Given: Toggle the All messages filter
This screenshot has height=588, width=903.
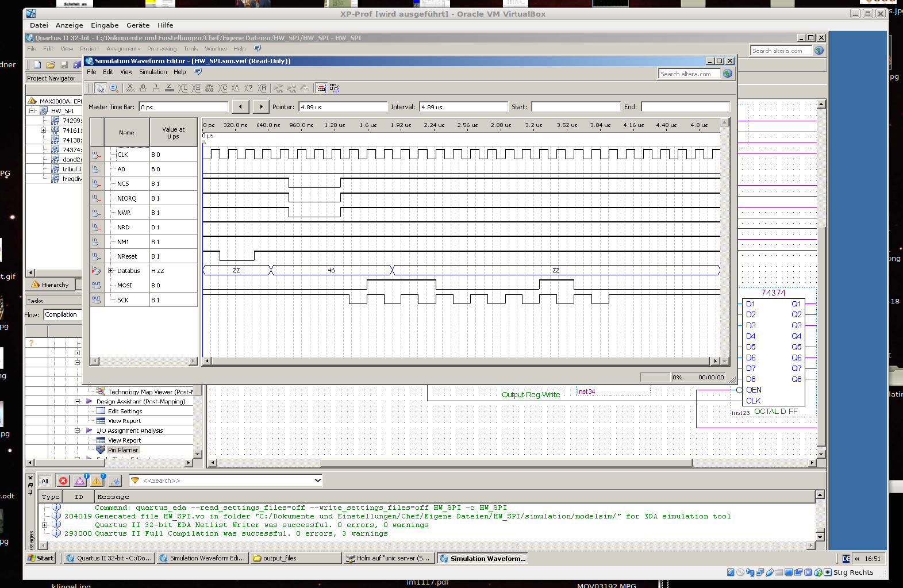Looking at the screenshot, I should click(x=45, y=481).
